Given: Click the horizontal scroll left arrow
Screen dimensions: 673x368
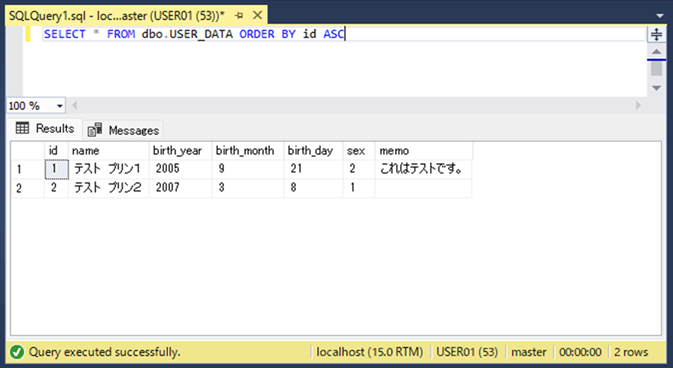Looking at the screenshot, I should pos(75,105).
